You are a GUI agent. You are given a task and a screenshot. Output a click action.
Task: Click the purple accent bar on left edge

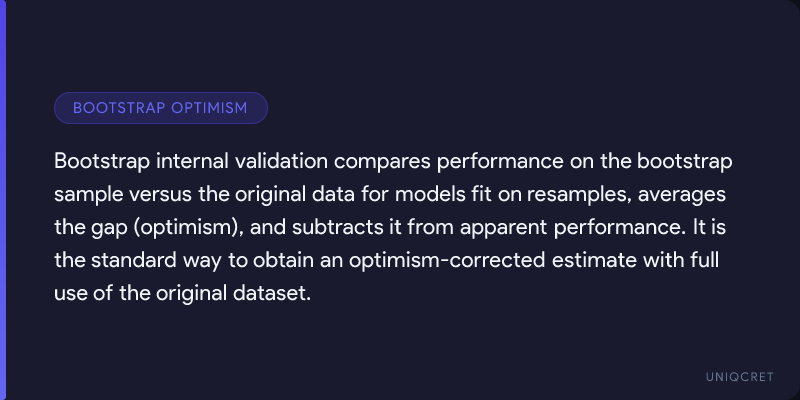[3, 200]
